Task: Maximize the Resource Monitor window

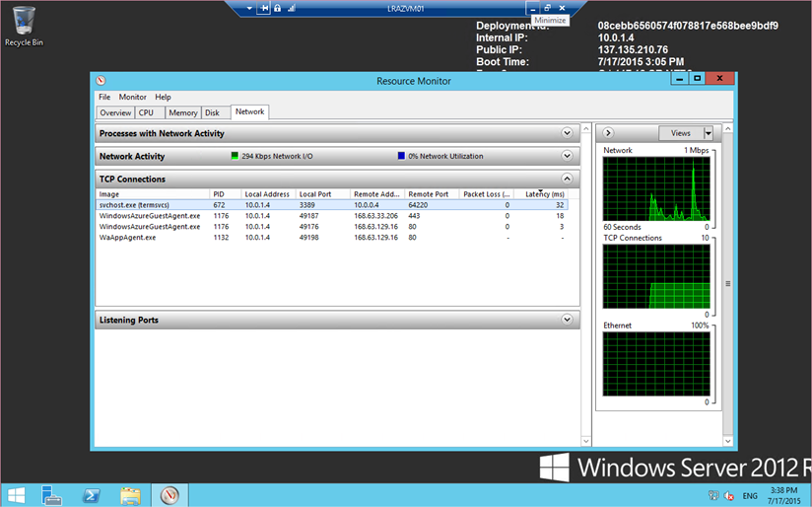Action: click(697, 78)
